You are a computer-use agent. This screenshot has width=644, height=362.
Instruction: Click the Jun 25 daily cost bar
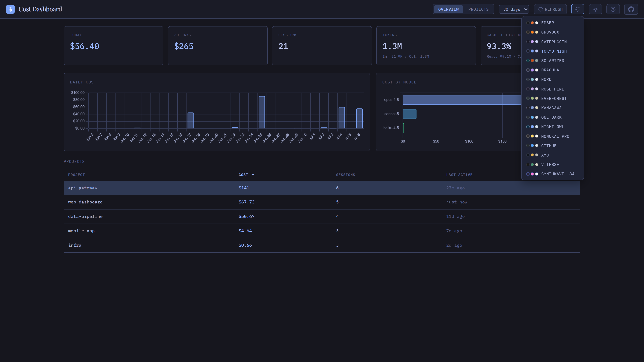262,112
